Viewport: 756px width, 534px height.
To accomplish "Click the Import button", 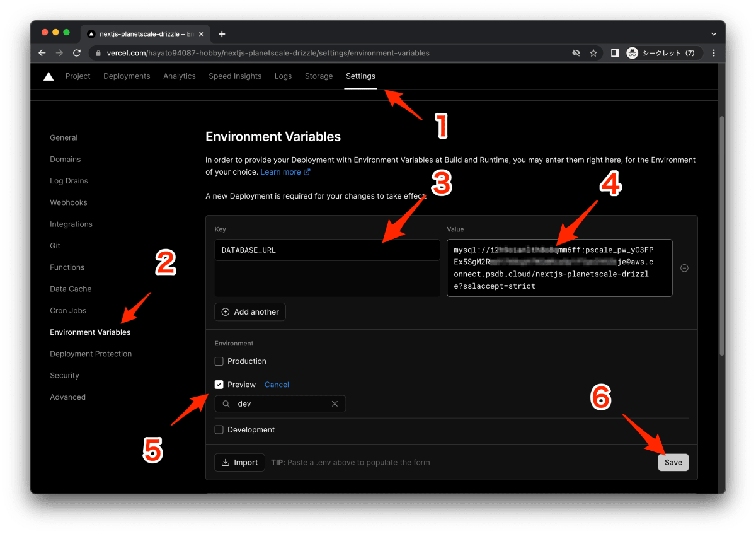I will [x=240, y=463].
